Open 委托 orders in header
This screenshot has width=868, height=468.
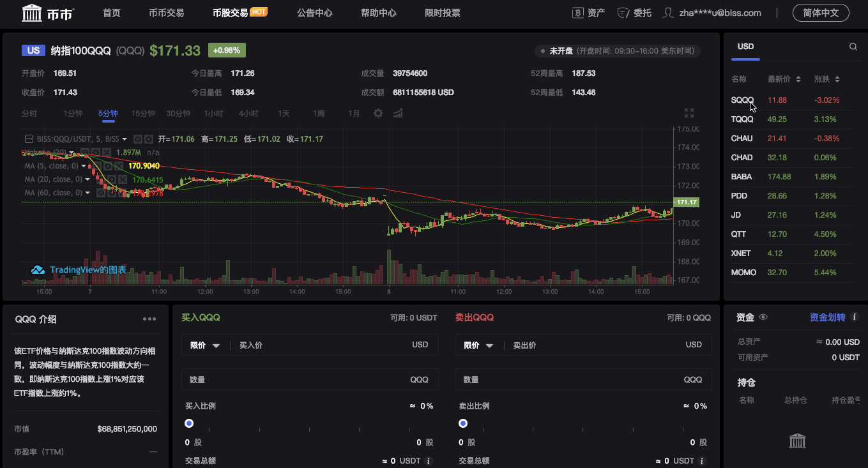[x=635, y=13]
